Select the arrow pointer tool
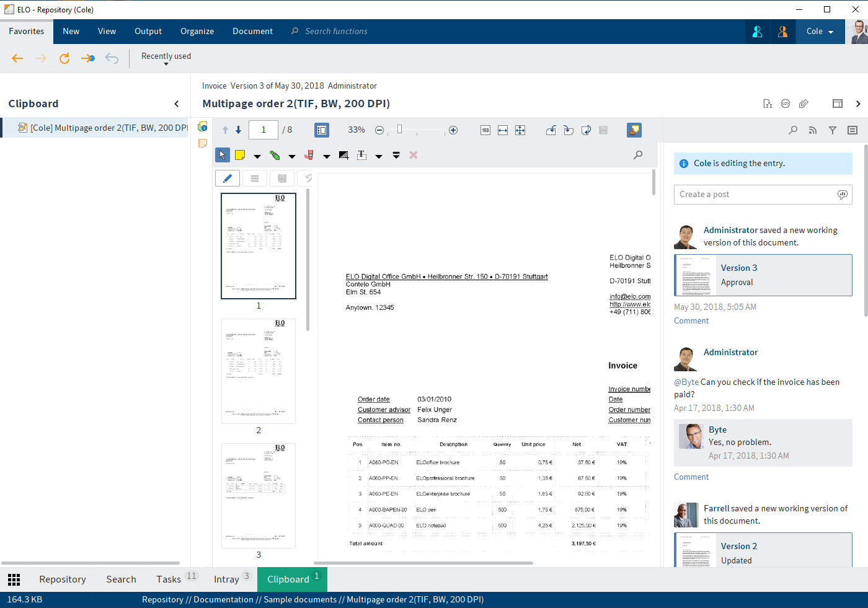The height and width of the screenshot is (608, 868). click(x=223, y=155)
